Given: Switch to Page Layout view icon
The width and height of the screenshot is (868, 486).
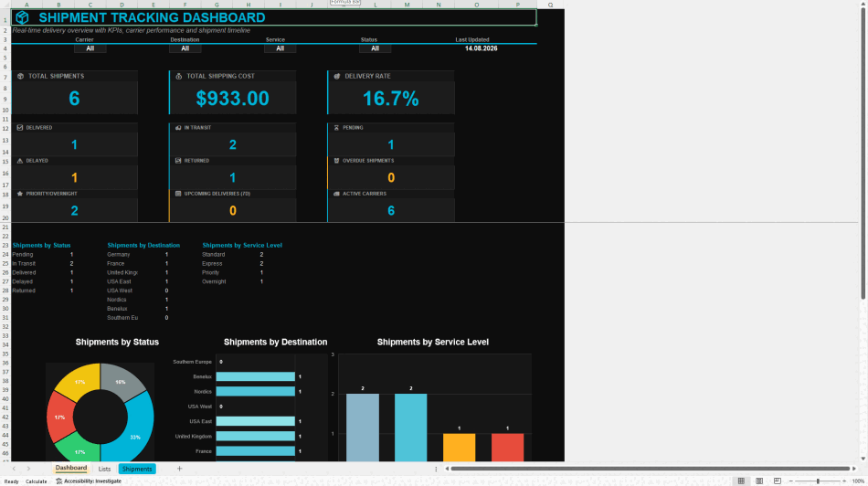Looking at the screenshot, I should (x=759, y=481).
